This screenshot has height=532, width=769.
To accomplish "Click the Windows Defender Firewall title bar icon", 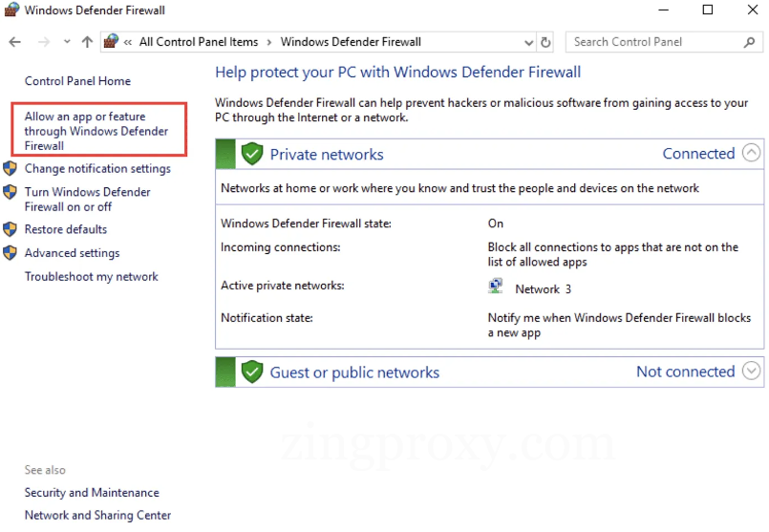I will (x=11, y=10).
